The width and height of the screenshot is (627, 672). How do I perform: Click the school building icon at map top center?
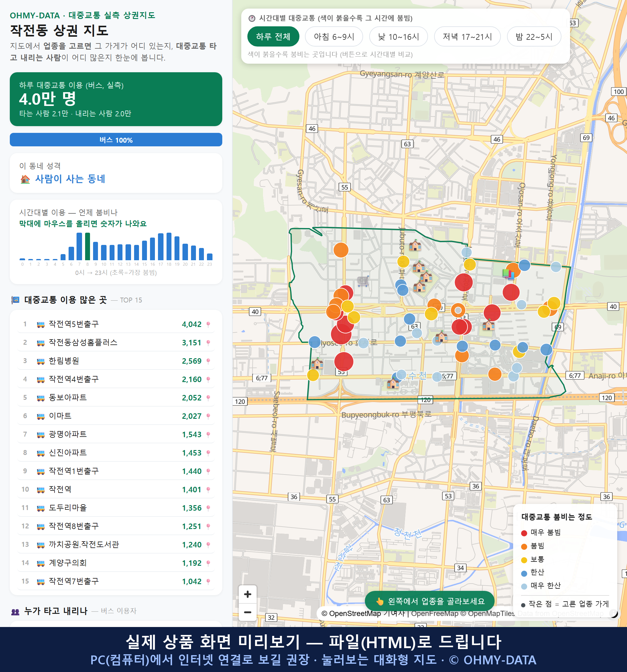[415, 245]
